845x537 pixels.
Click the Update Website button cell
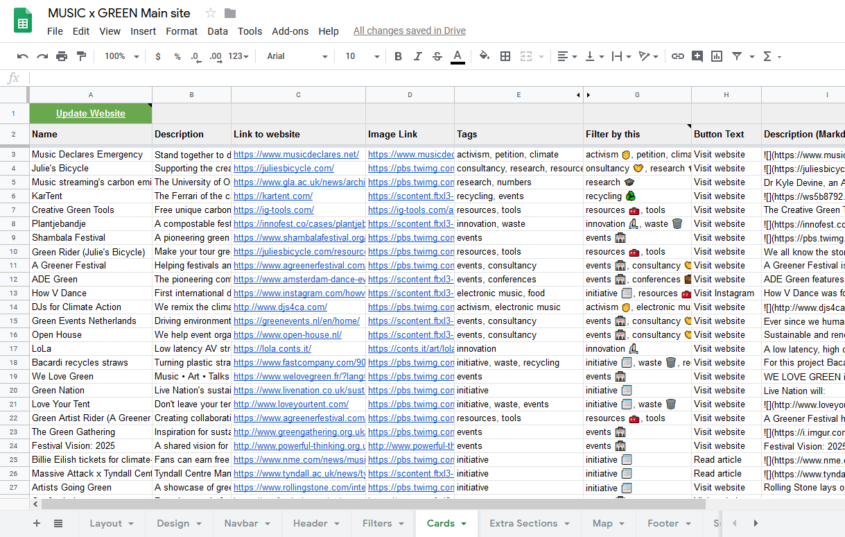[91, 113]
